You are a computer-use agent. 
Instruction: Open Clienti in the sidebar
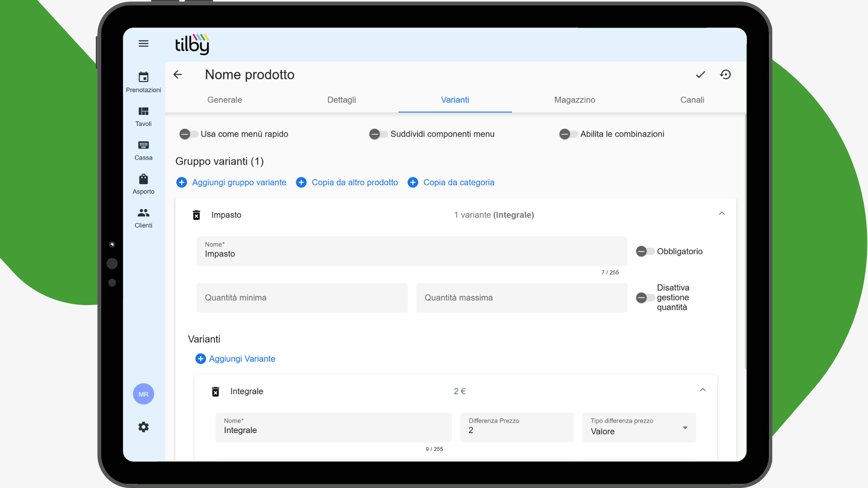pyautogui.click(x=143, y=218)
